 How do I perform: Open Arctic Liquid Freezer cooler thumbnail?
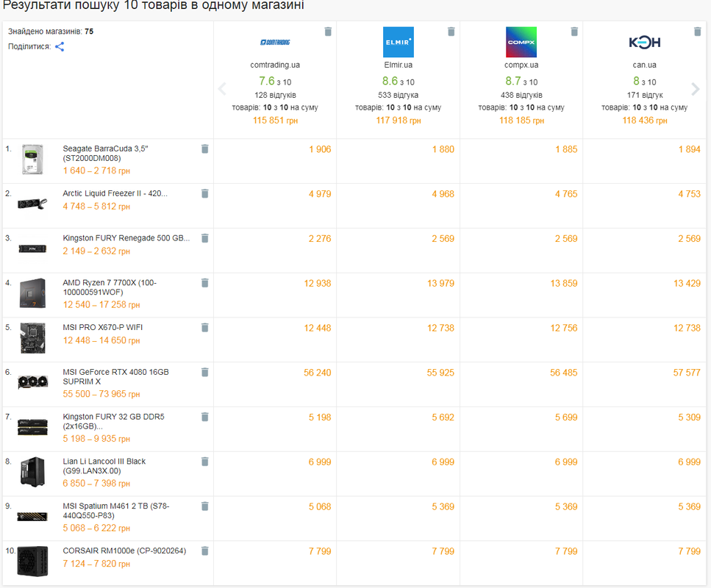[x=32, y=204]
